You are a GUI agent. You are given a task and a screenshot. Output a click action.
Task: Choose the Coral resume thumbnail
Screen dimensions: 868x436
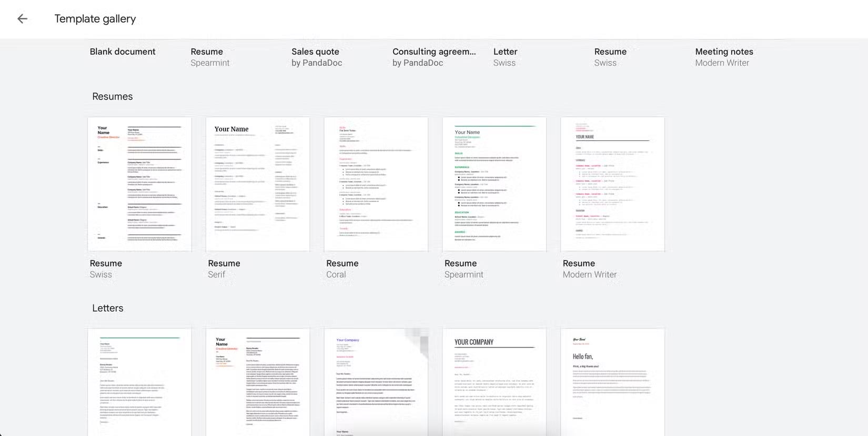[376, 184]
